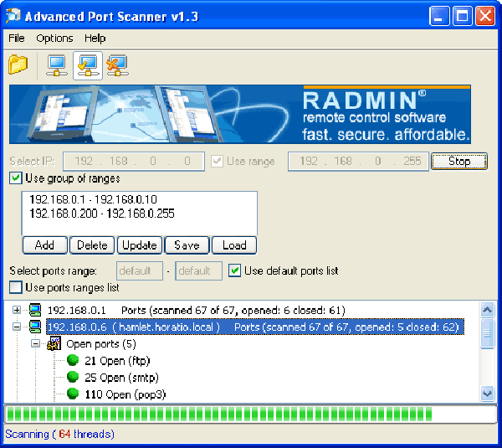Click the app icon in the title bar

(13, 16)
